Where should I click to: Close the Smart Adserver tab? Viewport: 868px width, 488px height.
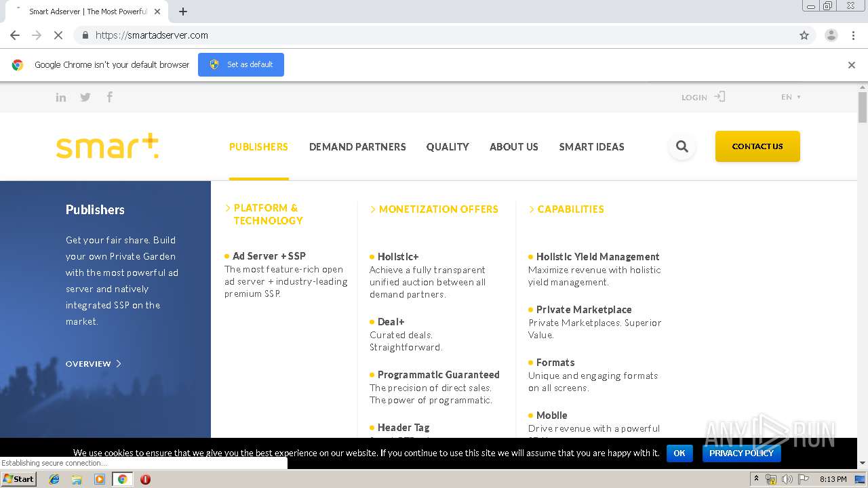coord(157,12)
